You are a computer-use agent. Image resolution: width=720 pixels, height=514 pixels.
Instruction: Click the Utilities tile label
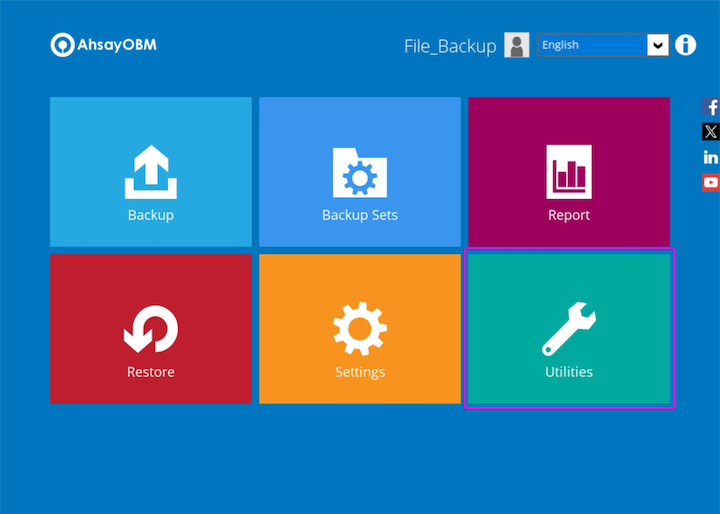click(x=568, y=372)
